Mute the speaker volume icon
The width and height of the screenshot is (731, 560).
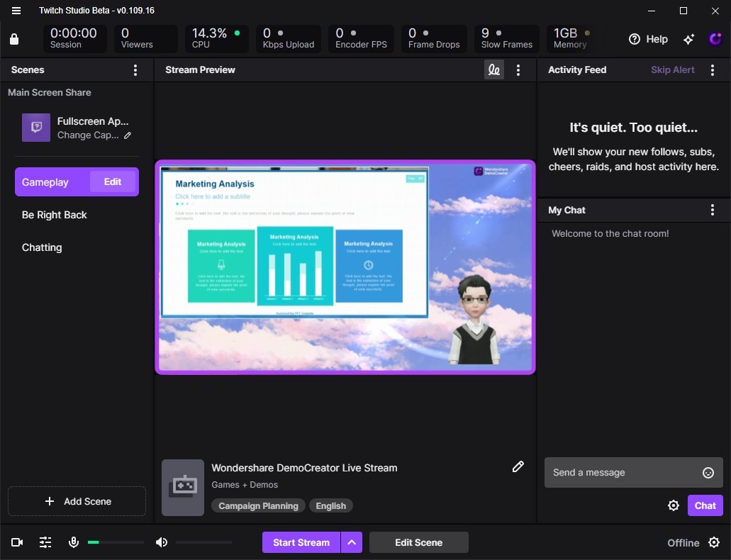pyautogui.click(x=162, y=542)
